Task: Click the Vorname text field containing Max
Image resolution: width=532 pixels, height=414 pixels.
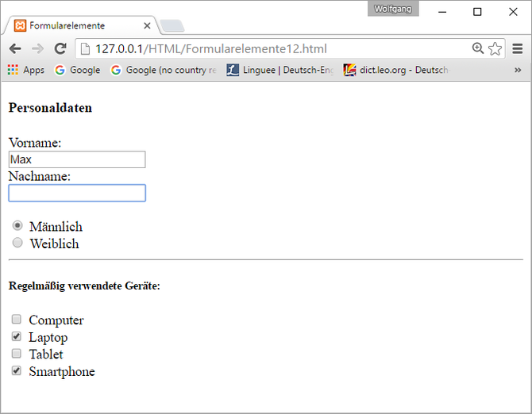Action: click(77, 159)
